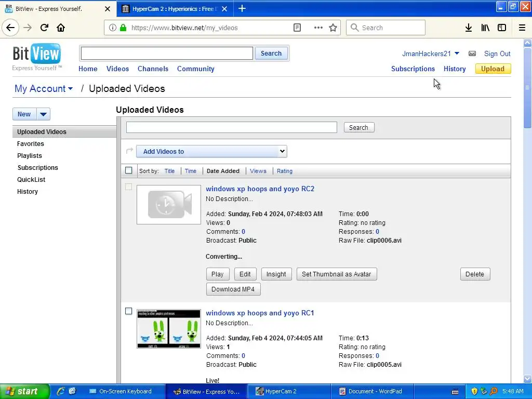
Task: Toggle reader view icon in address bar
Action: coord(297,28)
